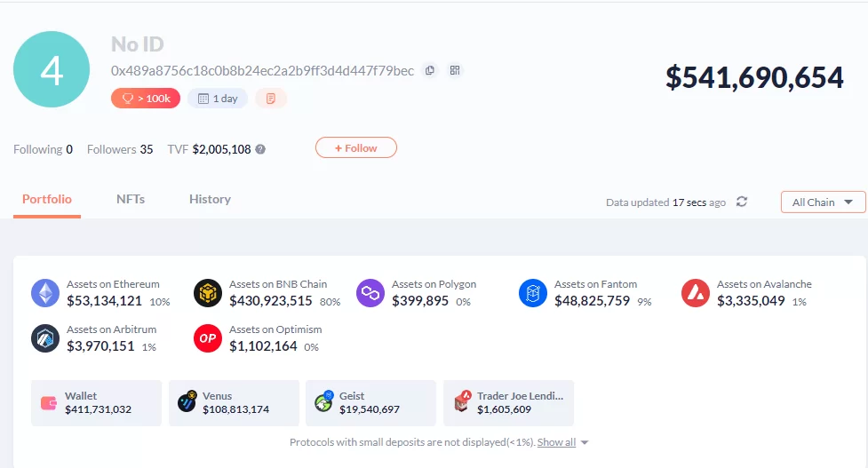Viewport: 868px width, 468px height.
Task: Select the Polygon chain icon
Action: 370,293
